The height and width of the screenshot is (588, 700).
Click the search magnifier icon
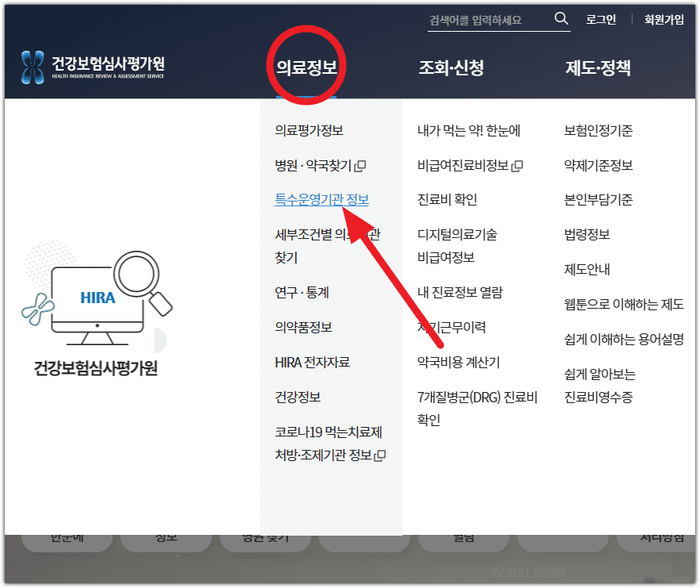coord(561,19)
